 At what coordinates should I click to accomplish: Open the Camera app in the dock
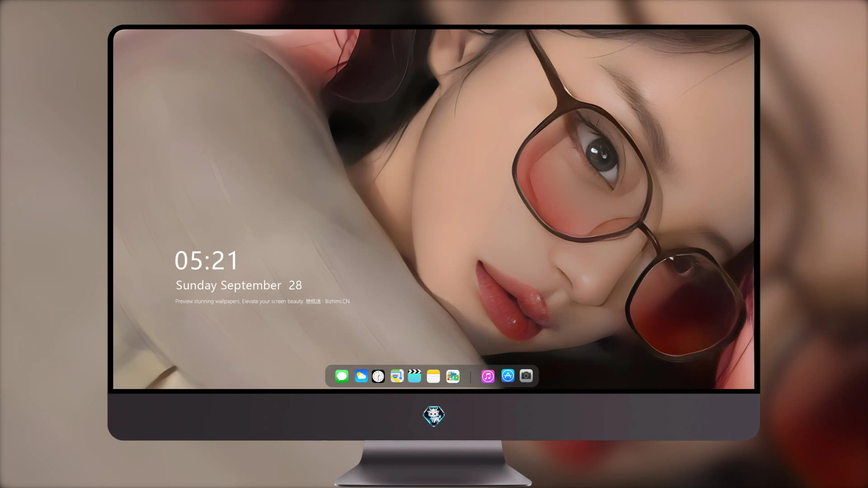coord(526,375)
